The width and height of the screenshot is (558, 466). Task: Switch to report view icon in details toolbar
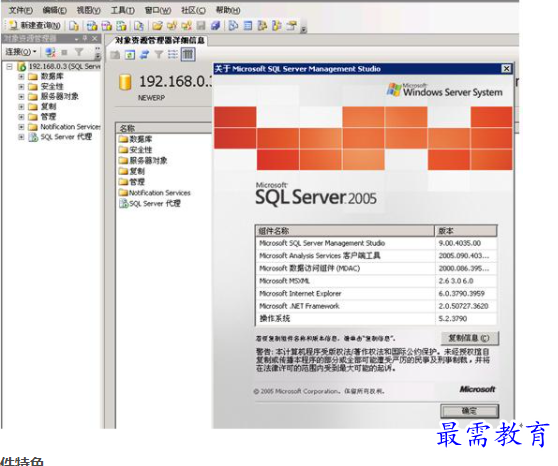click(x=188, y=54)
